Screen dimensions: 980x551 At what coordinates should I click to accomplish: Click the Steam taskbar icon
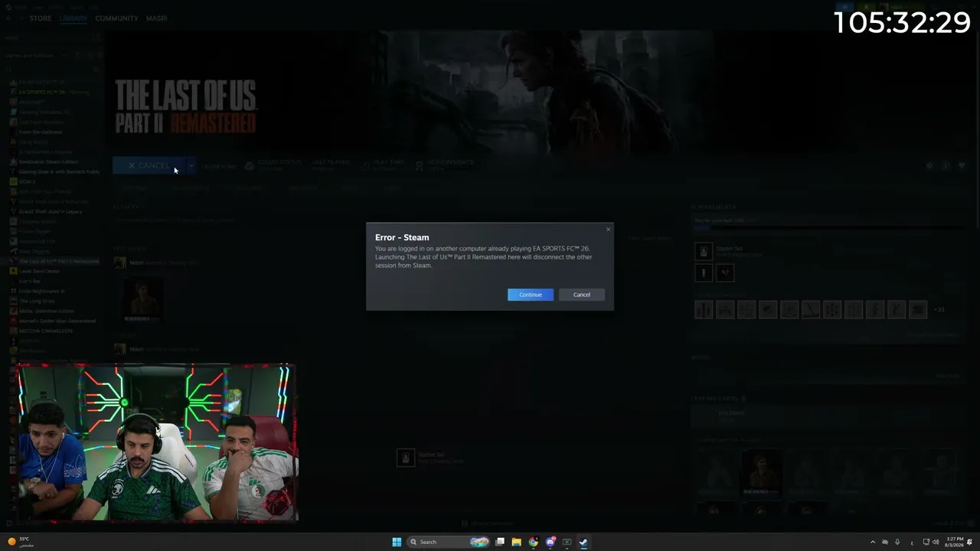click(583, 542)
